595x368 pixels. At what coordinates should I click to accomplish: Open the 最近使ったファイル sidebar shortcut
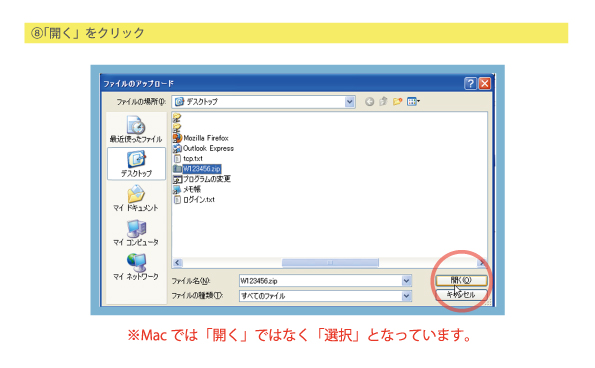click(136, 130)
